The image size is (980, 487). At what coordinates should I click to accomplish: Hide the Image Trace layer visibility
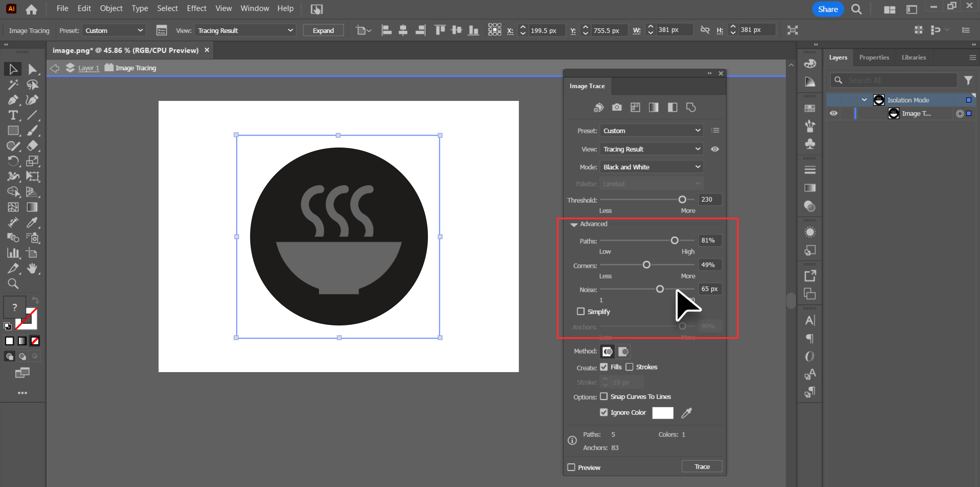834,113
